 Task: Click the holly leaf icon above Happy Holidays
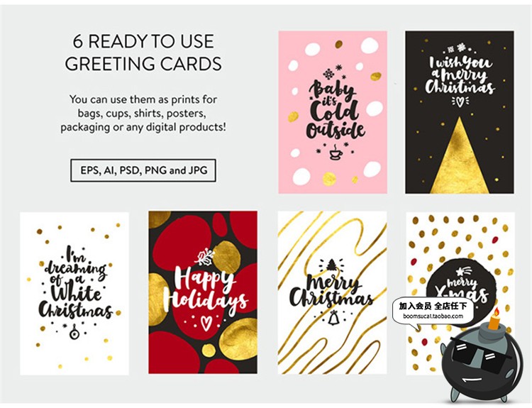point(204,258)
